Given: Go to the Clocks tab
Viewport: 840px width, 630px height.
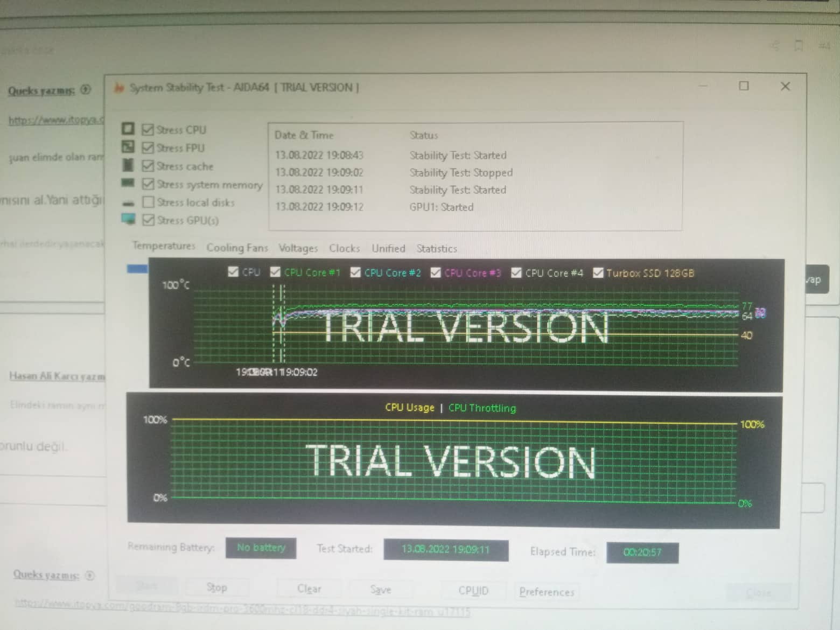Looking at the screenshot, I should coord(345,248).
